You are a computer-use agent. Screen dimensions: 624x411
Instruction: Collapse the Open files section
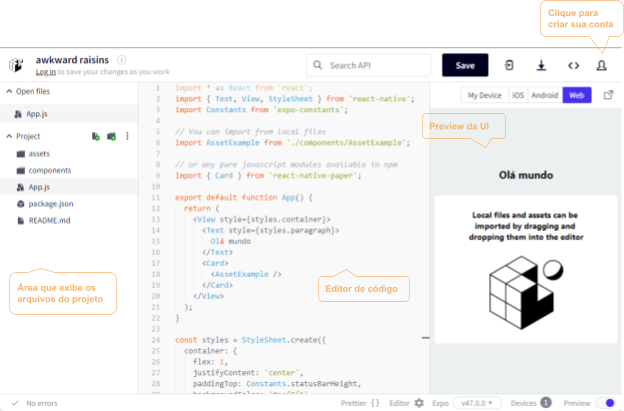[8, 91]
